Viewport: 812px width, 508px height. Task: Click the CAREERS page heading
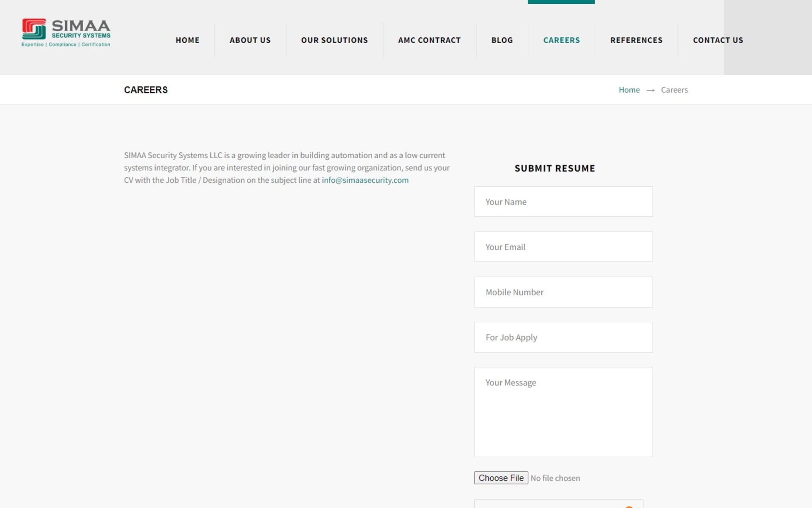(x=146, y=90)
